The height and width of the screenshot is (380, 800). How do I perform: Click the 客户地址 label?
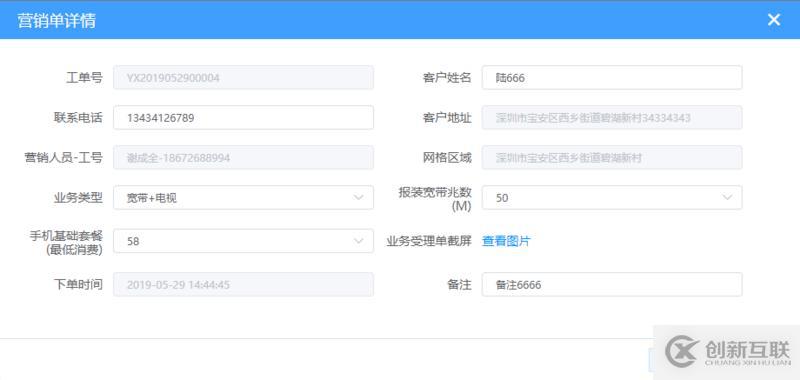pos(447,118)
